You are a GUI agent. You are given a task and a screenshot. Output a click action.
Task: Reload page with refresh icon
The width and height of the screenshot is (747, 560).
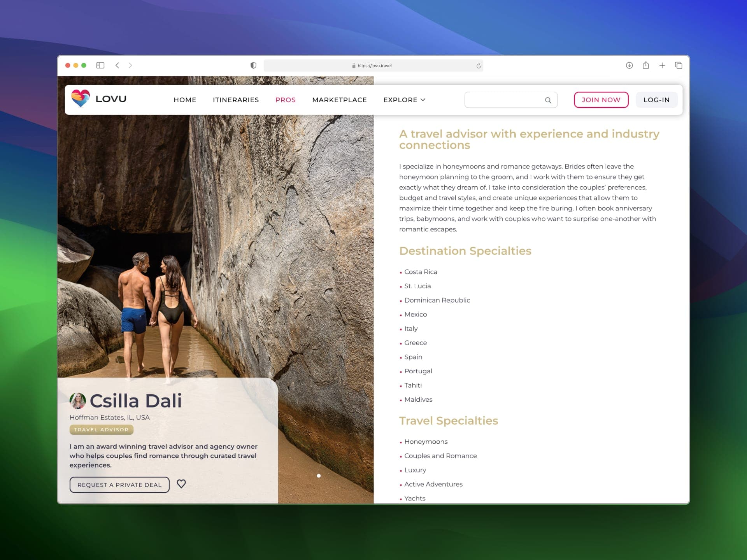479,66
